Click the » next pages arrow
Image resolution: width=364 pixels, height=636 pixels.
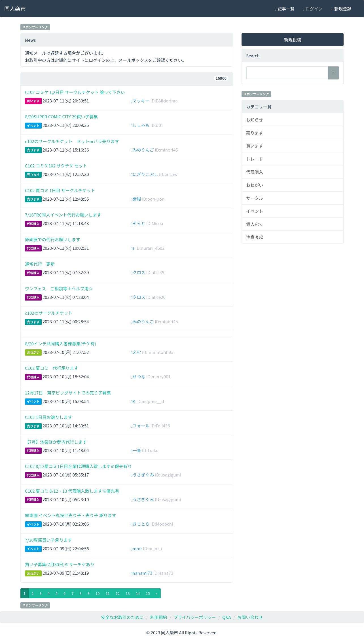tap(157, 593)
